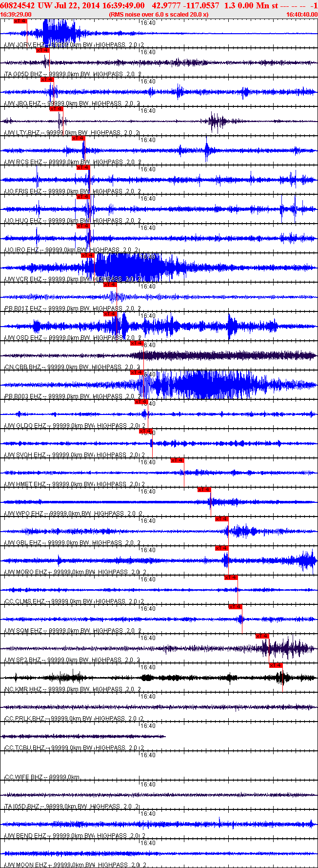Click the event ID 60824542 in header
Viewport: 318px width, 868px height.
click(x=17, y=5)
